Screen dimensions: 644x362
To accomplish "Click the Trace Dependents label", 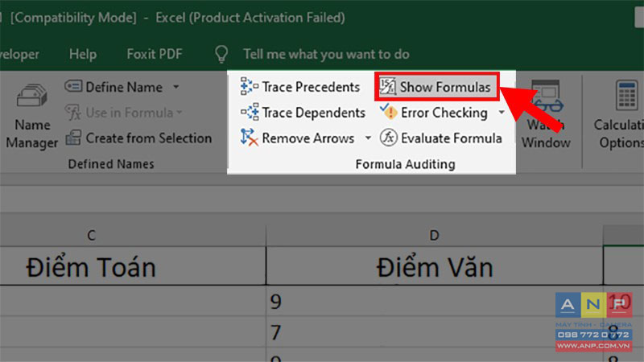I will point(314,113).
